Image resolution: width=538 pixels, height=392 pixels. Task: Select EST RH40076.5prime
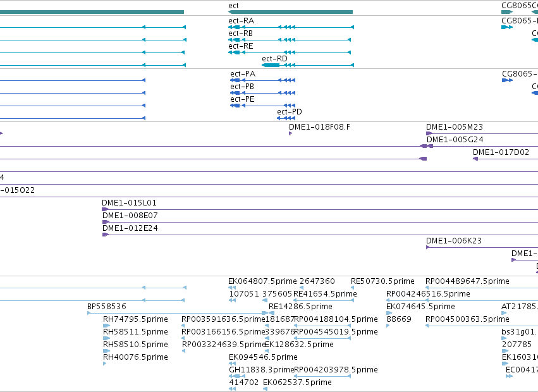coord(135,357)
